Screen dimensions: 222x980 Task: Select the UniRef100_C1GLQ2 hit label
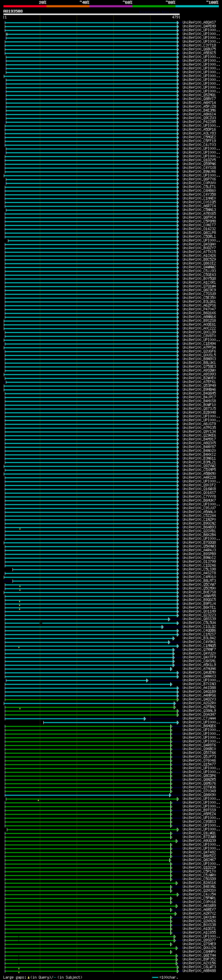click(199, 626)
